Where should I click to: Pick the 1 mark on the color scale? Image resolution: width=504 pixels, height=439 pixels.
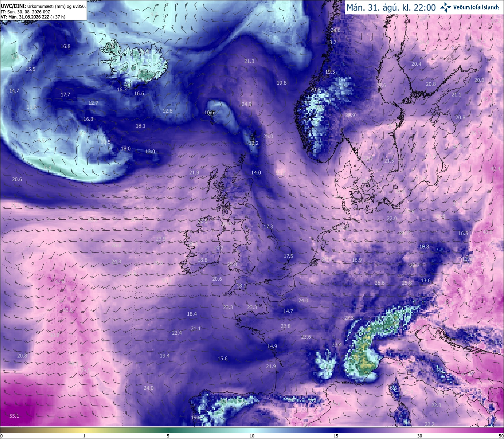pos(84,435)
